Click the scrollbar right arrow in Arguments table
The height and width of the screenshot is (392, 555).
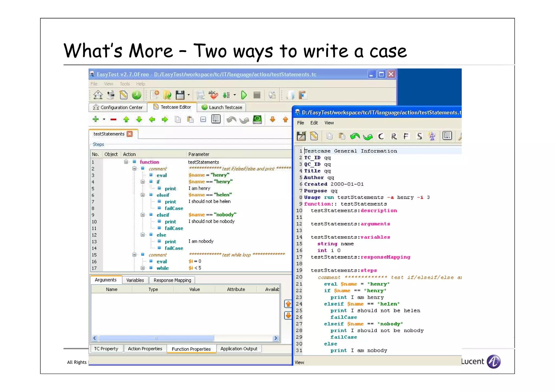pyautogui.click(x=276, y=338)
